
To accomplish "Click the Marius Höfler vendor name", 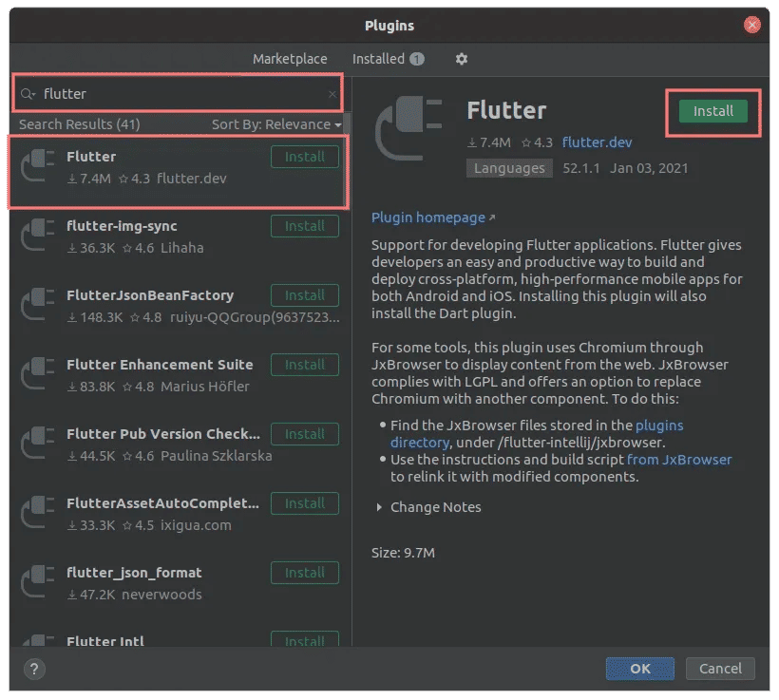I will (x=204, y=387).
